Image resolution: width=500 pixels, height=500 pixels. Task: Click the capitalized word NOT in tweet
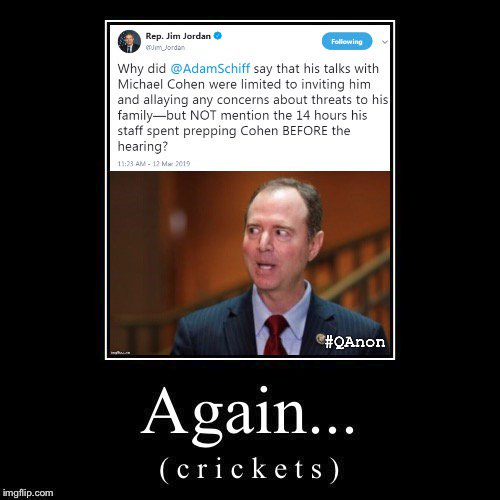pos(203,115)
